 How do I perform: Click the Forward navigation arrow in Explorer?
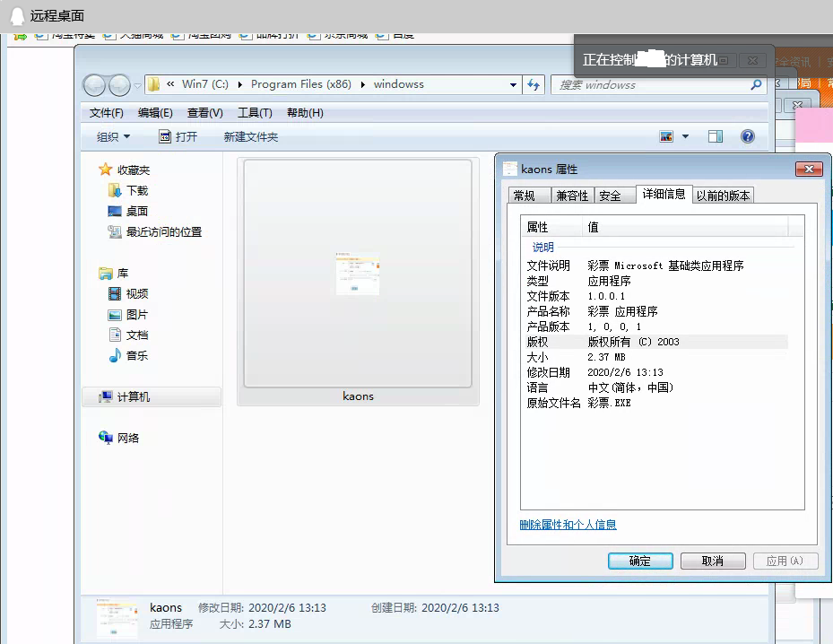click(119, 85)
